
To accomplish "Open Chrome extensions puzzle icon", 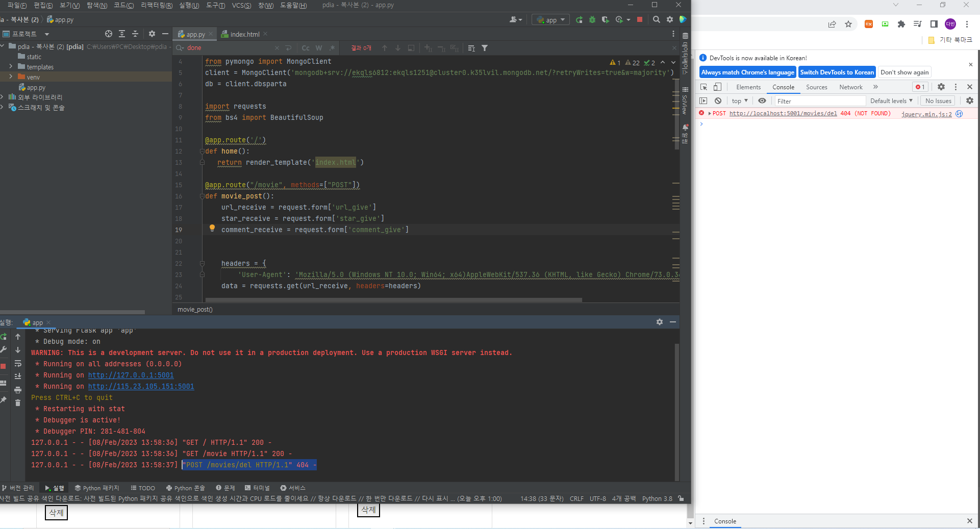I will (x=901, y=24).
